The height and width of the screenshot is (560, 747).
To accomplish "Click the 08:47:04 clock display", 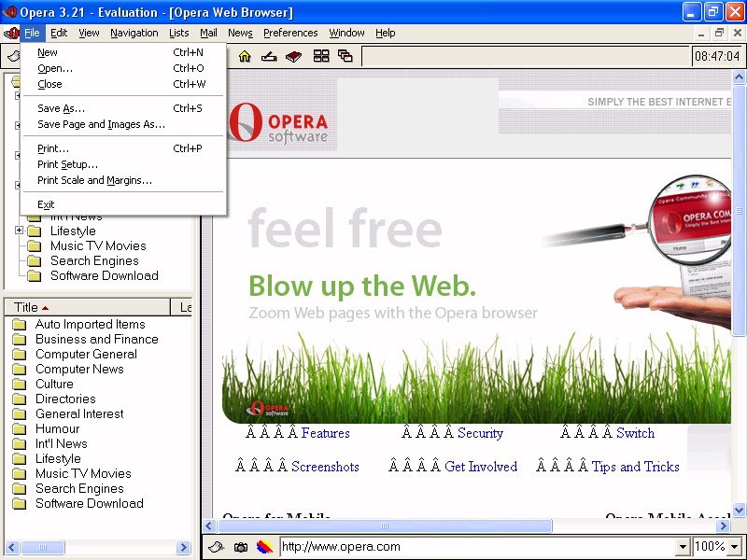I will [717, 56].
